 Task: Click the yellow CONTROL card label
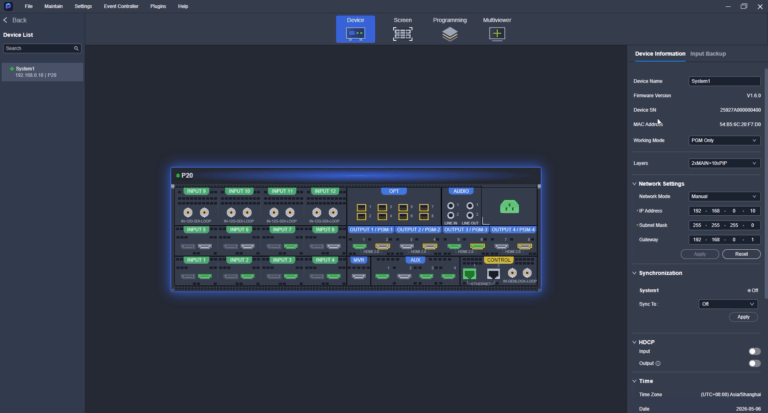pos(498,260)
